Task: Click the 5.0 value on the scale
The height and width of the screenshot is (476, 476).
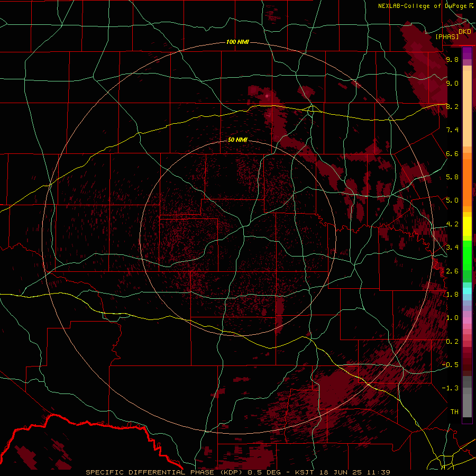Action: (452, 200)
